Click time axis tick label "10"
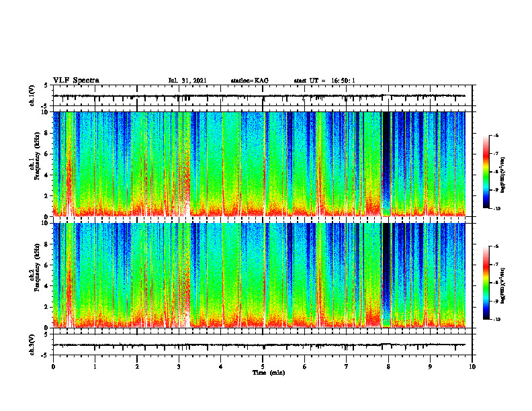Screen dimensions: 532x411 pyautogui.click(x=472, y=367)
